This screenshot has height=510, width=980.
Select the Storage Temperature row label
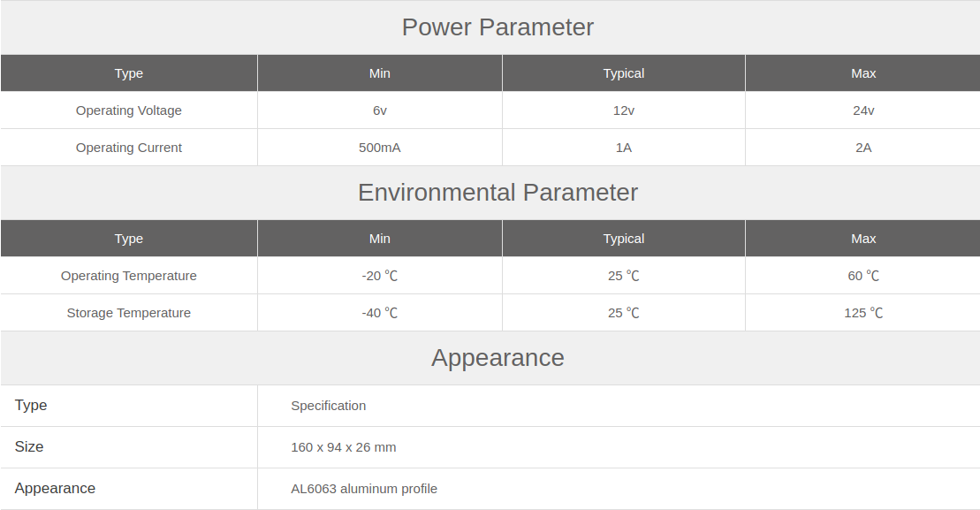pyautogui.click(x=129, y=313)
